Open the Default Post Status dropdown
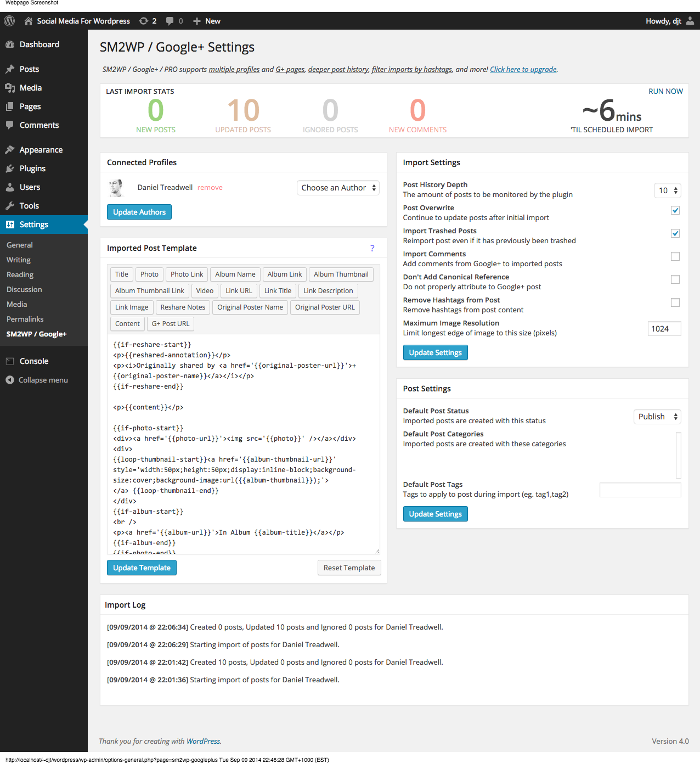The image size is (700, 763). point(657,417)
